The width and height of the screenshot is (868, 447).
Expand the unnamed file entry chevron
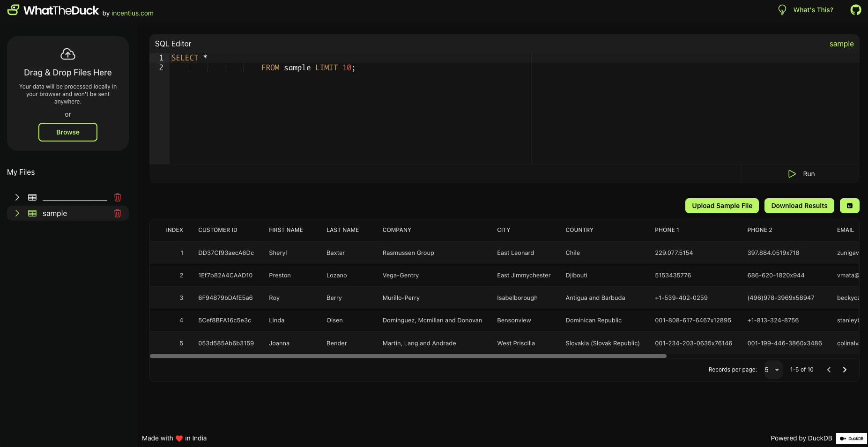[x=17, y=197]
